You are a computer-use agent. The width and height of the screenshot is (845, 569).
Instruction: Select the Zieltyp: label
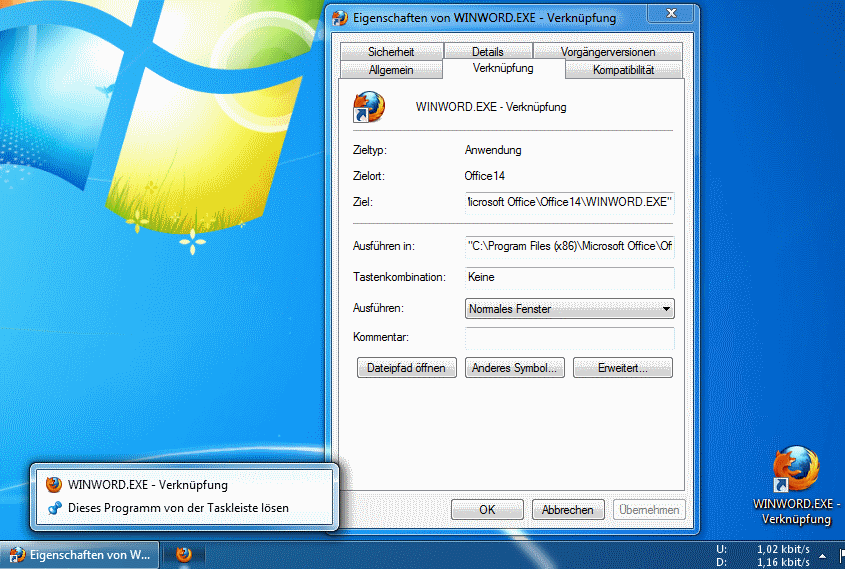(370, 150)
